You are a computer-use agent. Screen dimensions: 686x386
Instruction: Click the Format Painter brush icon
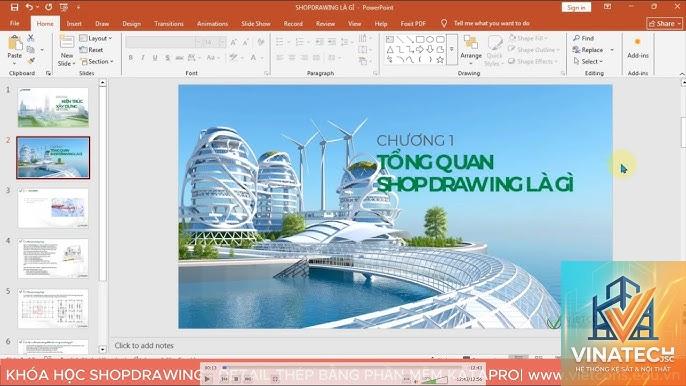31,61
